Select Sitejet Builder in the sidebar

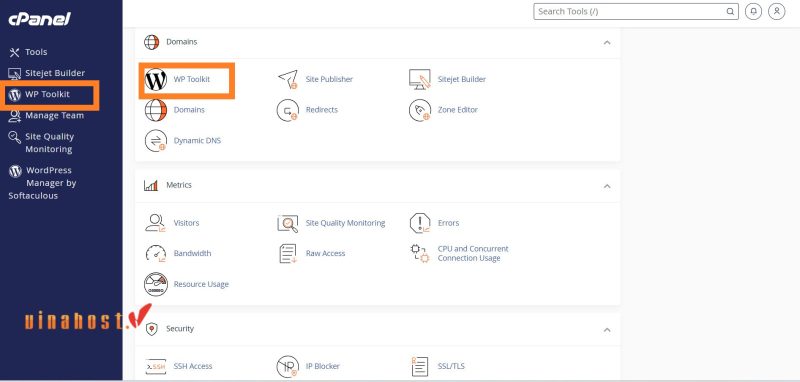tap(55, 73)
